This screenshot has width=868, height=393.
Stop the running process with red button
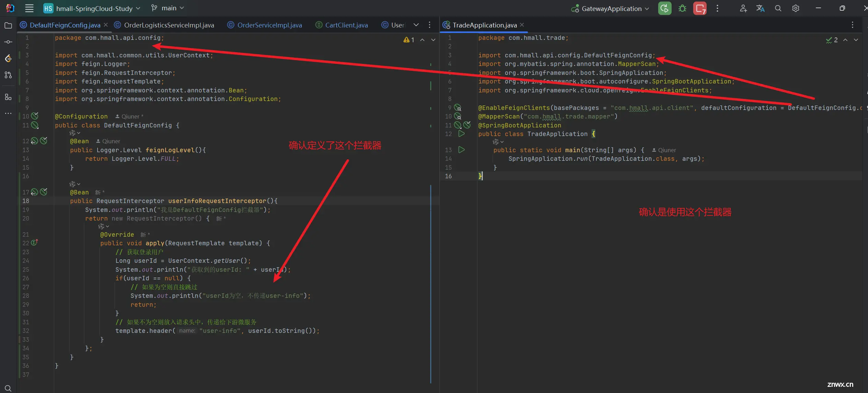pos(700,8)
